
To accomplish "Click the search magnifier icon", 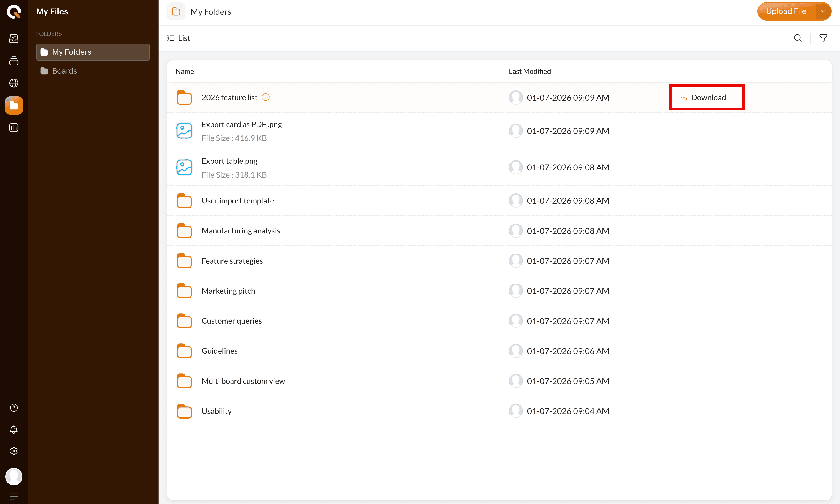I will click(x=797, y=38).
